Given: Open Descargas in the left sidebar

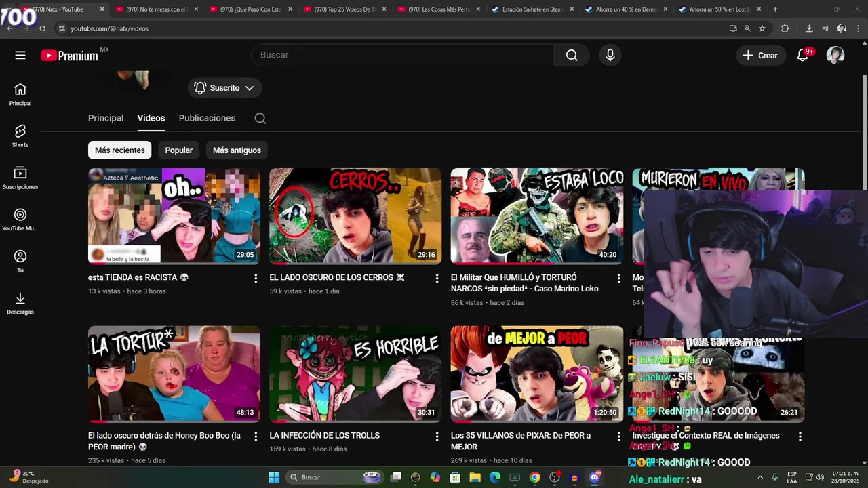Looking at the screenshot, I should 20,304.
